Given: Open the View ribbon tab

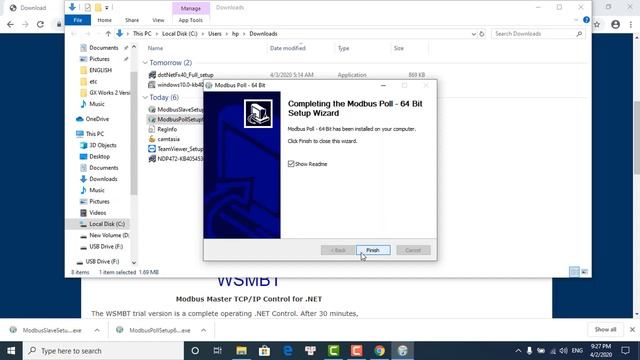Looking at the screenshot, I should (x=158, y=20).
